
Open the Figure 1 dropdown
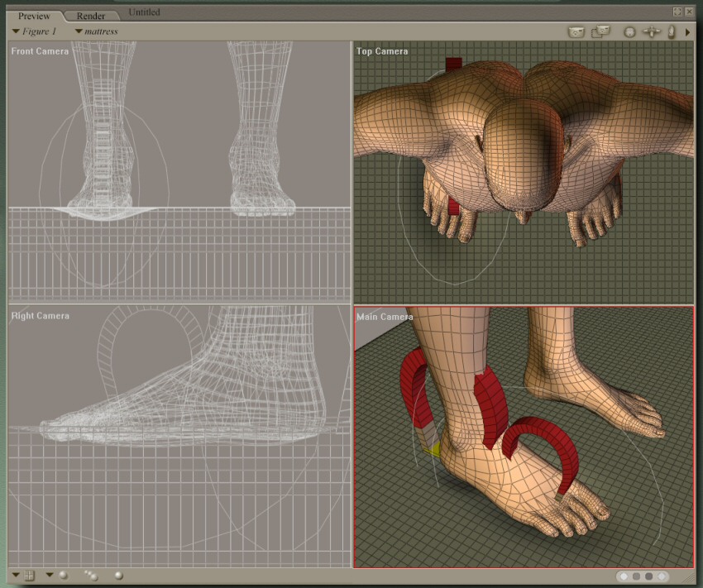pos(38,31)
